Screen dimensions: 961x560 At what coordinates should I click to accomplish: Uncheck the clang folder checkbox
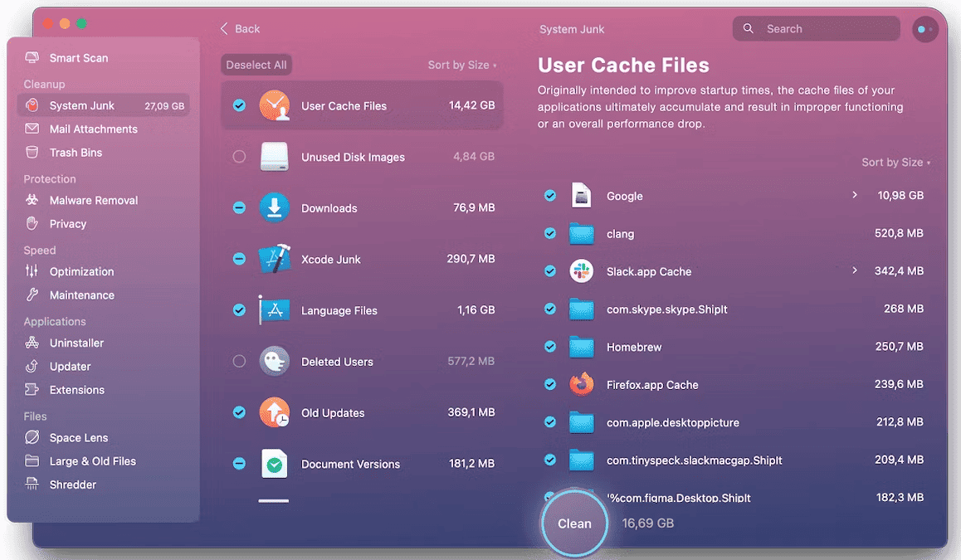coord(549,233)
